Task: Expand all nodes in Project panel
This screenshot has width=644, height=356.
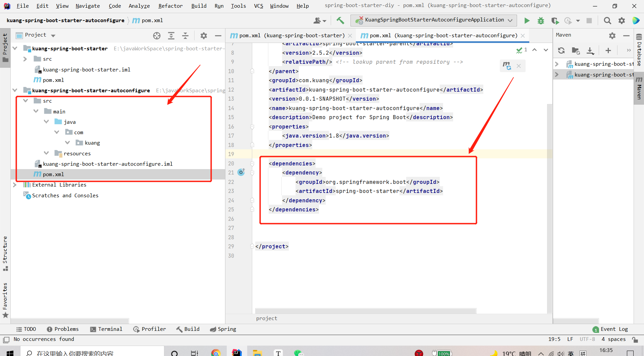Action: click(x=171, y=36)
